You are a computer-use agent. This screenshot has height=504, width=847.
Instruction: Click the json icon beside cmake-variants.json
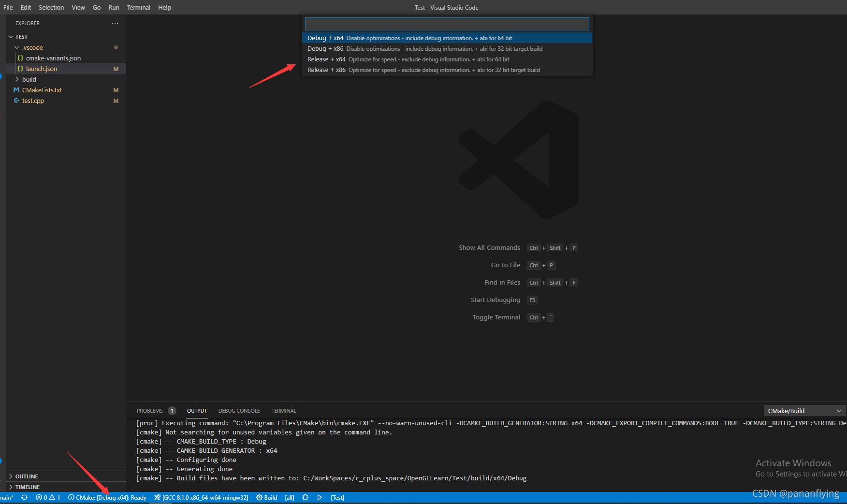point(20,58)
